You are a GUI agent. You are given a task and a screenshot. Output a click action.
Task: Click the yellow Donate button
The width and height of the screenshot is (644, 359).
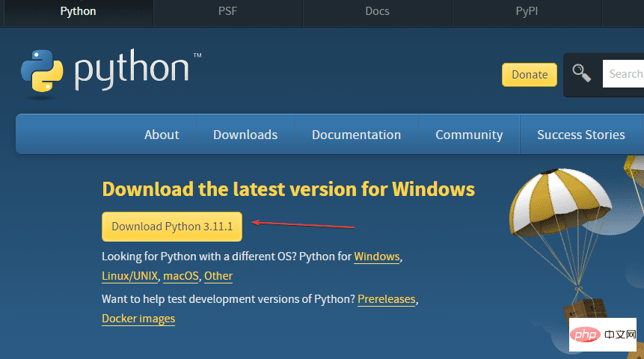(x=530, y=75)
